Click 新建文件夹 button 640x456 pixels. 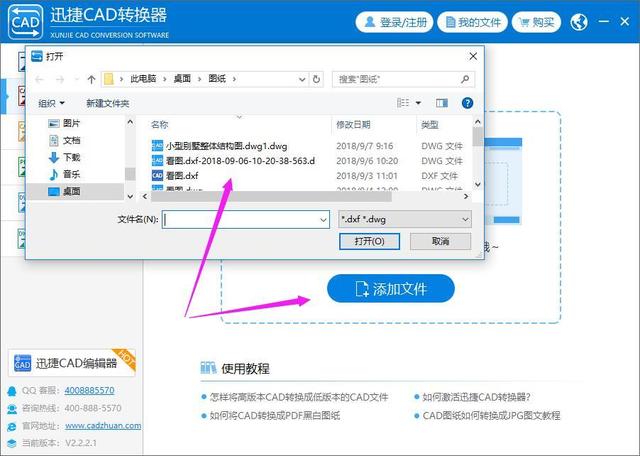[x=108, y=103]
